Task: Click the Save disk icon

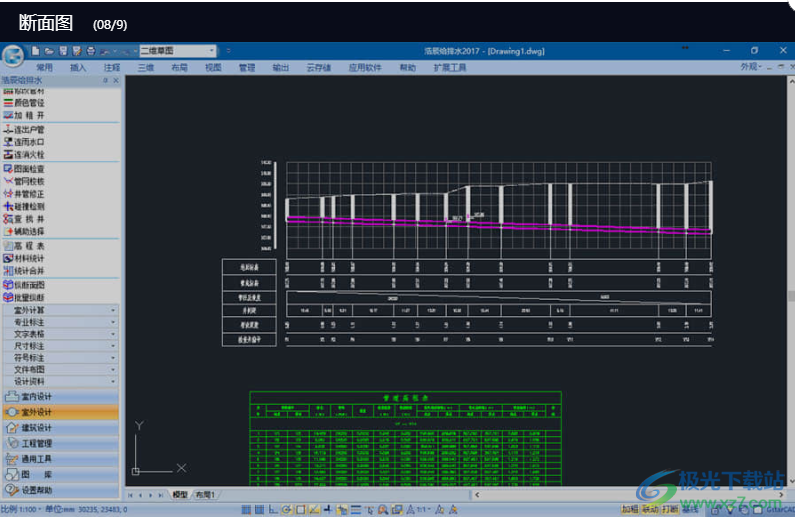Action: [x=63, y=51]
